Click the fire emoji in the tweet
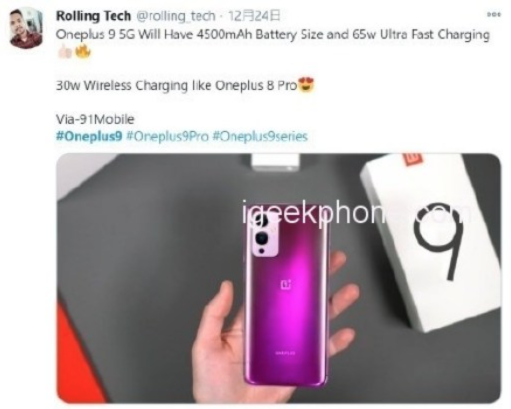This screenshot has width=511, height=409. click(x=83, y=52)
